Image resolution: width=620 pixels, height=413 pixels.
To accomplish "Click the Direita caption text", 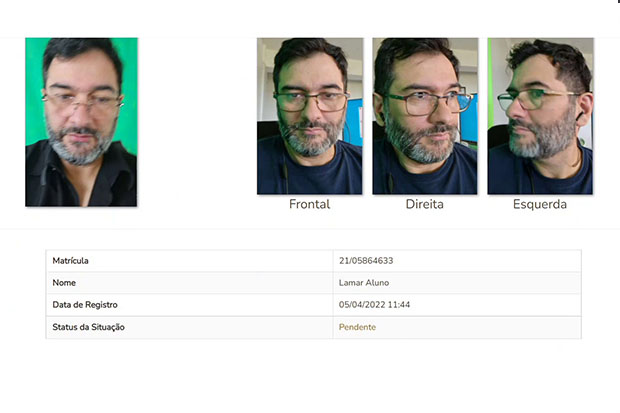I will pyautogui.click(x=425, y=204).
